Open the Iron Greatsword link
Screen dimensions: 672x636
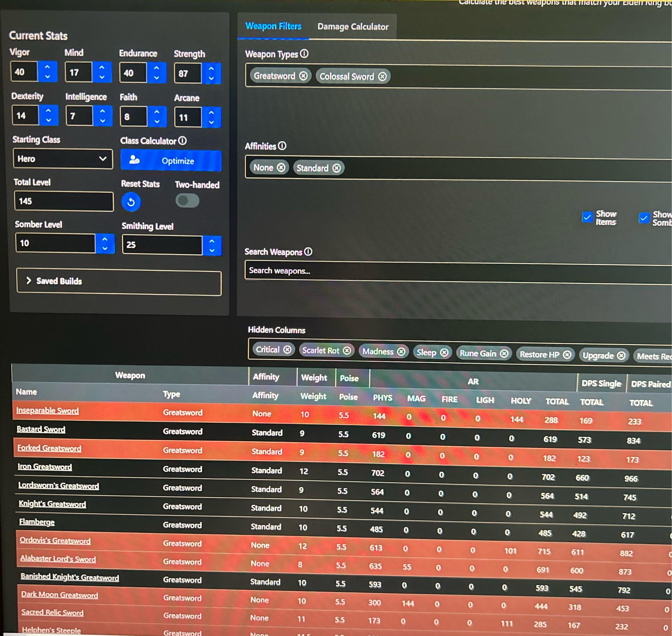pos(45,467)
